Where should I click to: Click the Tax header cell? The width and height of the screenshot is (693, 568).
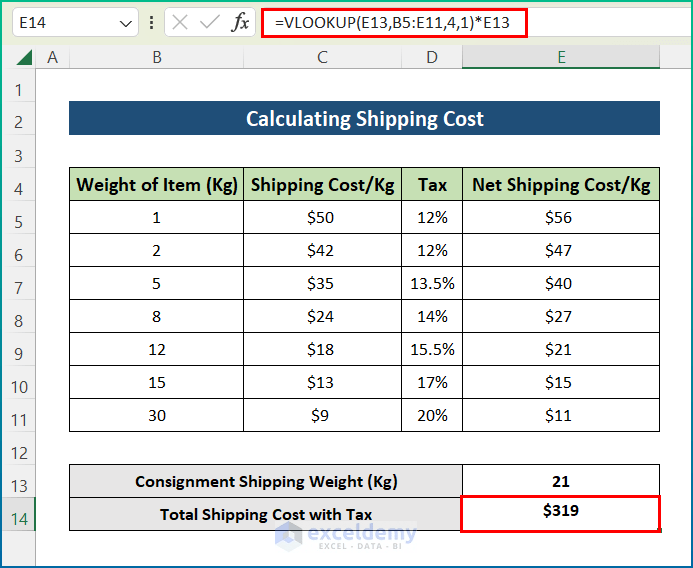click(432, 184)
